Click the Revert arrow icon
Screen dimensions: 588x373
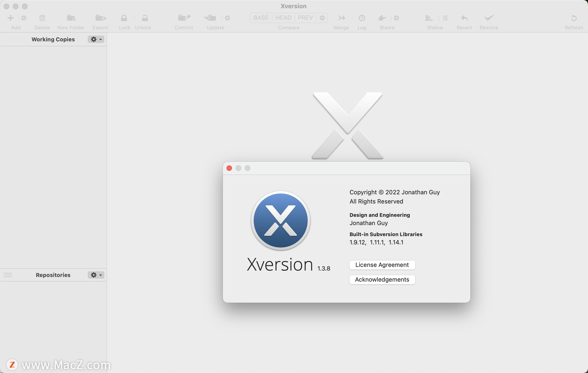point(464,18)
